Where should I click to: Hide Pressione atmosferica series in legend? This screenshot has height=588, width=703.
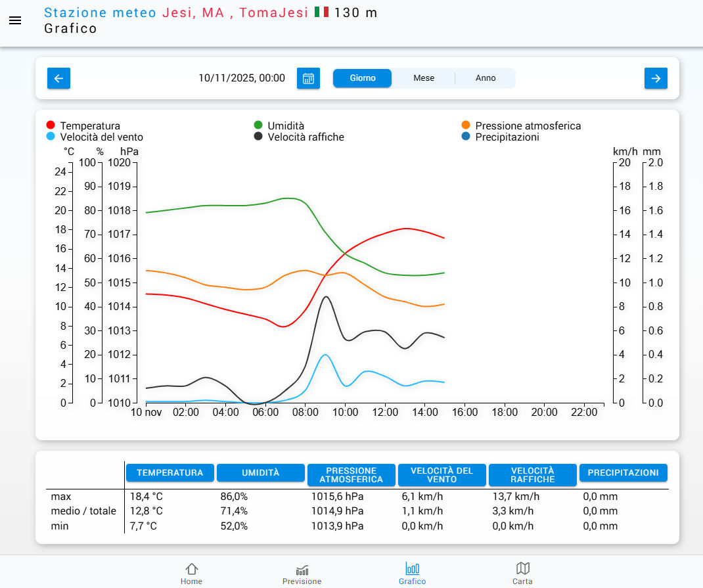(528, 125)
